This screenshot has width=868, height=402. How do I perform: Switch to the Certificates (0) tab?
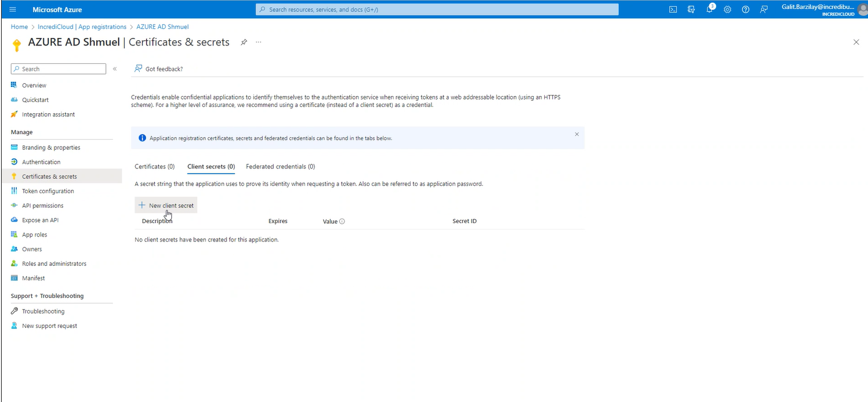(154, 167)
